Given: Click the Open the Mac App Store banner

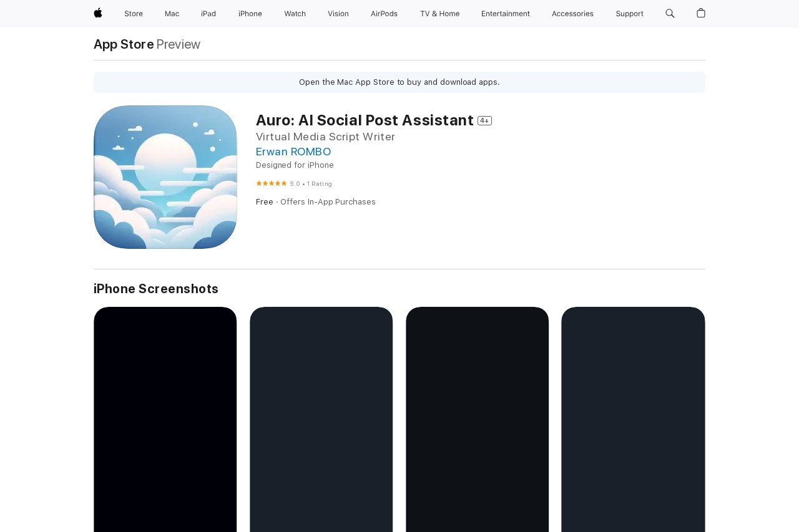Looking at the screenshot, I should [399, 82].
